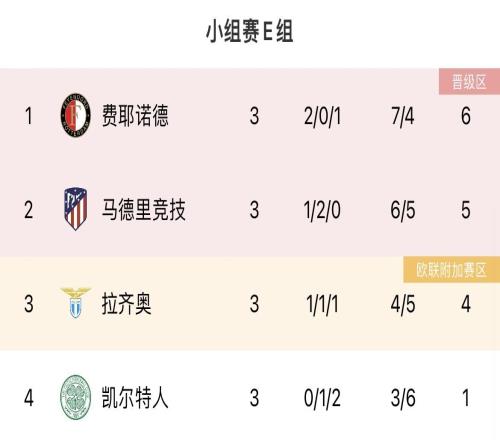The height and width of the screenshot is (440, 500).
Task: Click Celtic's 3/6 goals figure
Action: point(403,398)
